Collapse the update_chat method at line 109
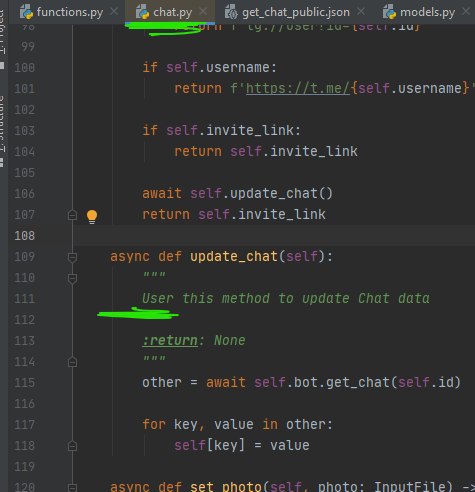The width and height of the screenshot is (475, 492). click(72, 257)
